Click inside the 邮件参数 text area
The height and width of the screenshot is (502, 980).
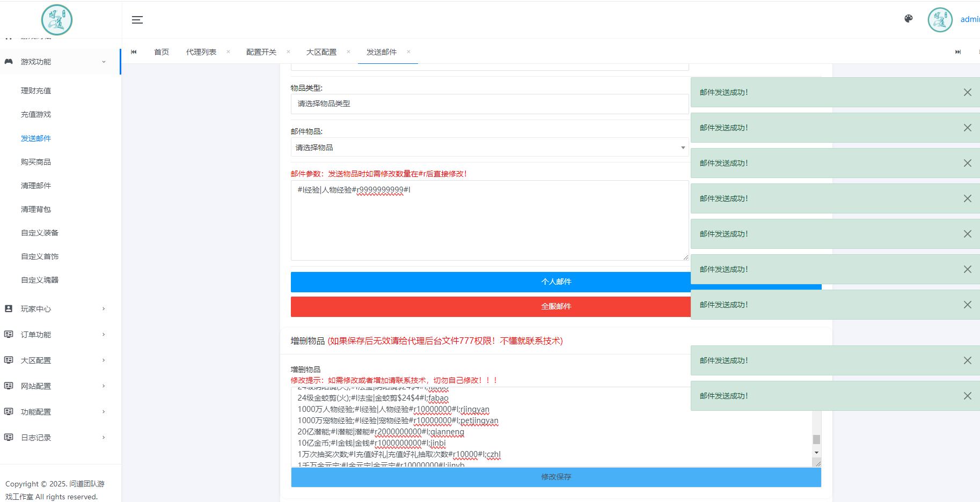click(x=489, y=225)
